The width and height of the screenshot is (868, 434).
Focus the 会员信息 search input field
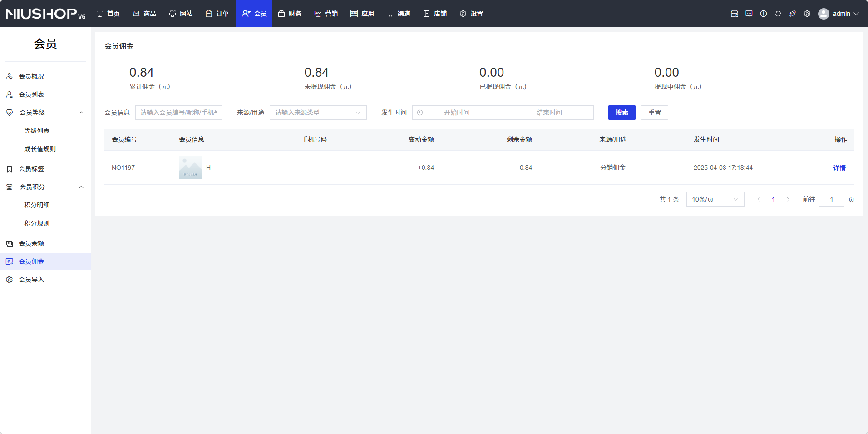[x=179, y=113]
